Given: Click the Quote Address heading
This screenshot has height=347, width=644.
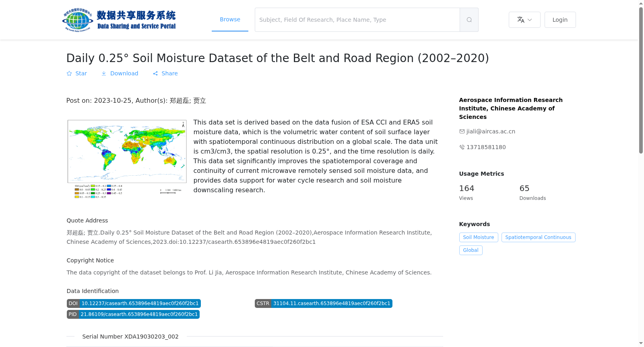Looking at the screenshot, I should click(x=87, y=220).
